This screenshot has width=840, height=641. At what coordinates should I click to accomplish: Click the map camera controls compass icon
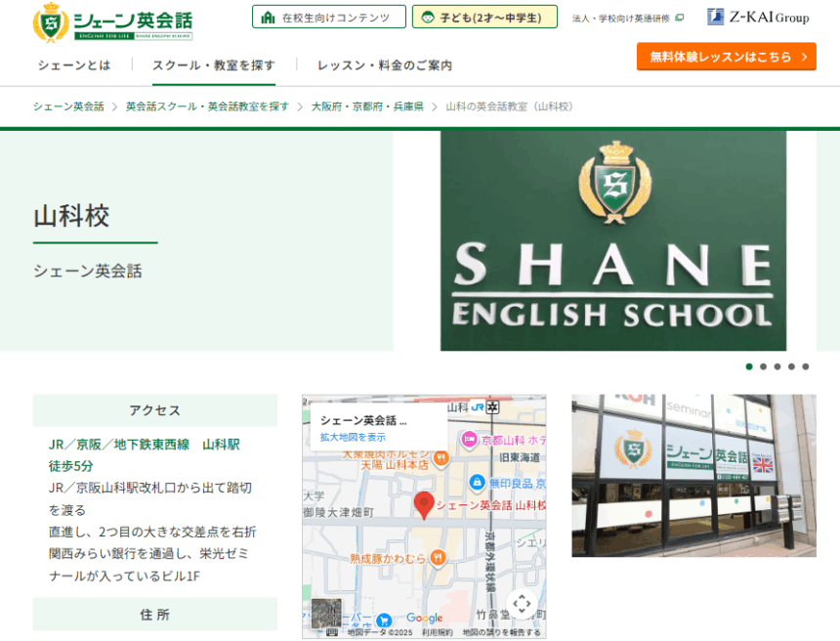(522, 604)
